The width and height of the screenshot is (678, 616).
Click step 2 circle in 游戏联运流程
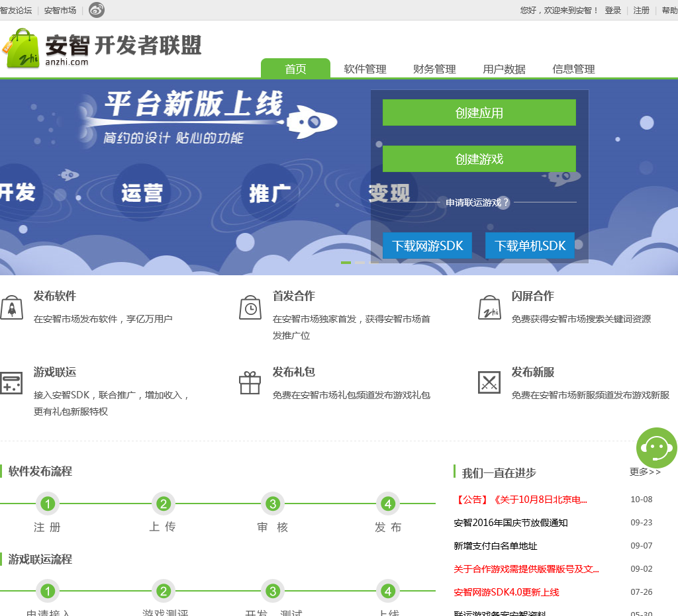coord(164,591)
